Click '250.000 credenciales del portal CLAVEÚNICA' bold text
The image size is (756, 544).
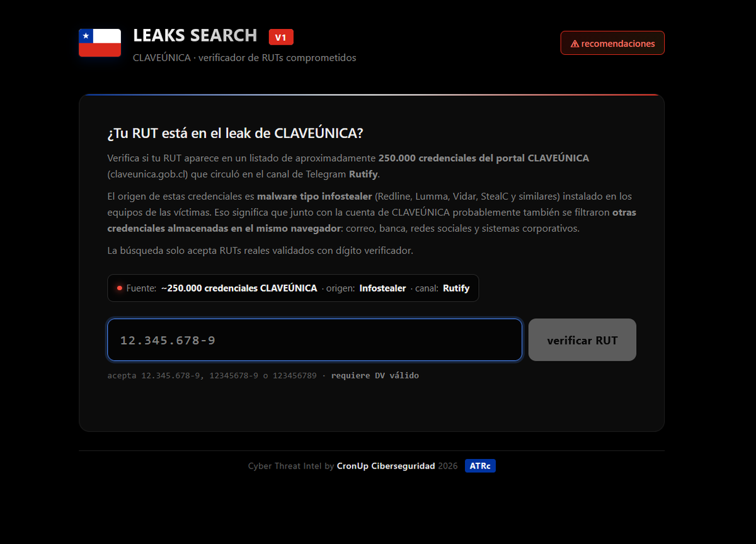pyautogui.click(x=484, y=158)
